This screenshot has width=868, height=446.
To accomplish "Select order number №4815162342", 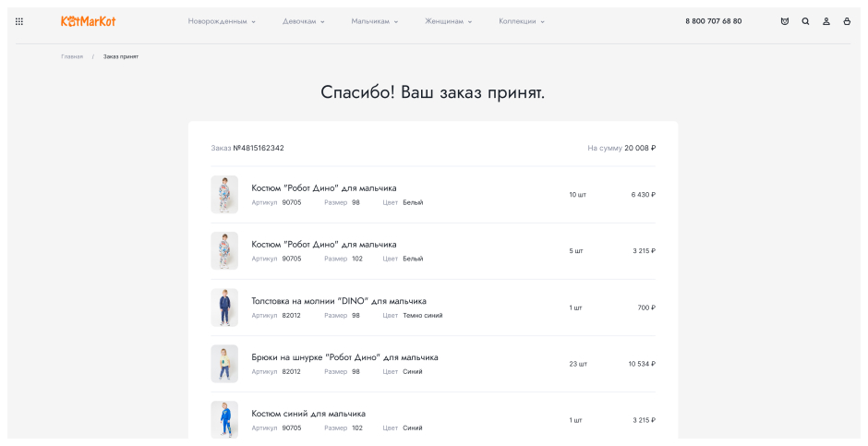I will coord(259,149).
